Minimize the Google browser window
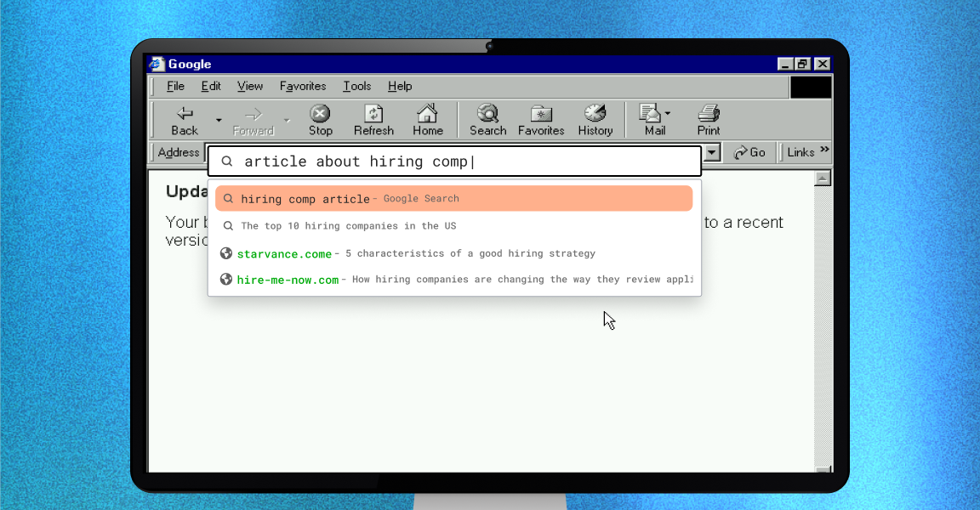This screenshot has height=510, width=980. click(786, 64)
